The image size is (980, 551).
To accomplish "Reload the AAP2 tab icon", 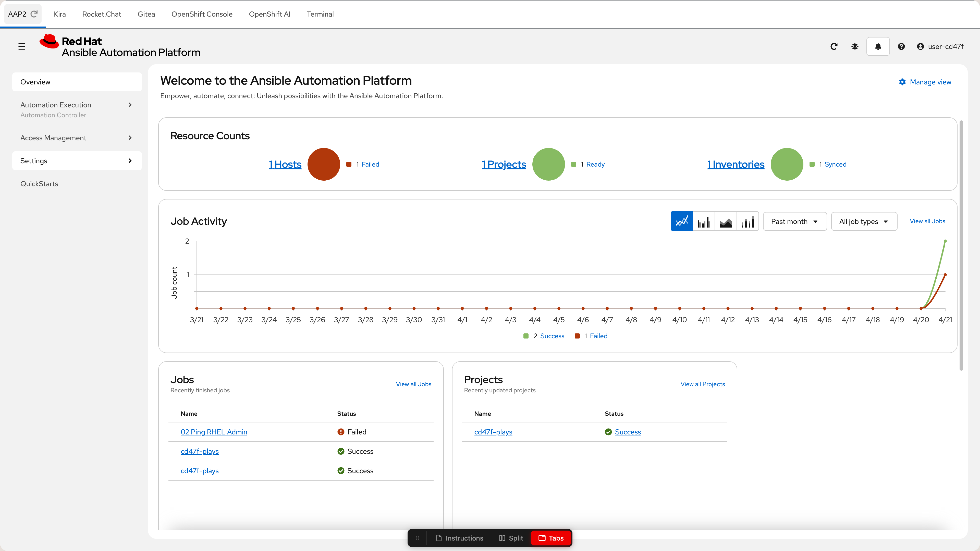I will [34, 14].
